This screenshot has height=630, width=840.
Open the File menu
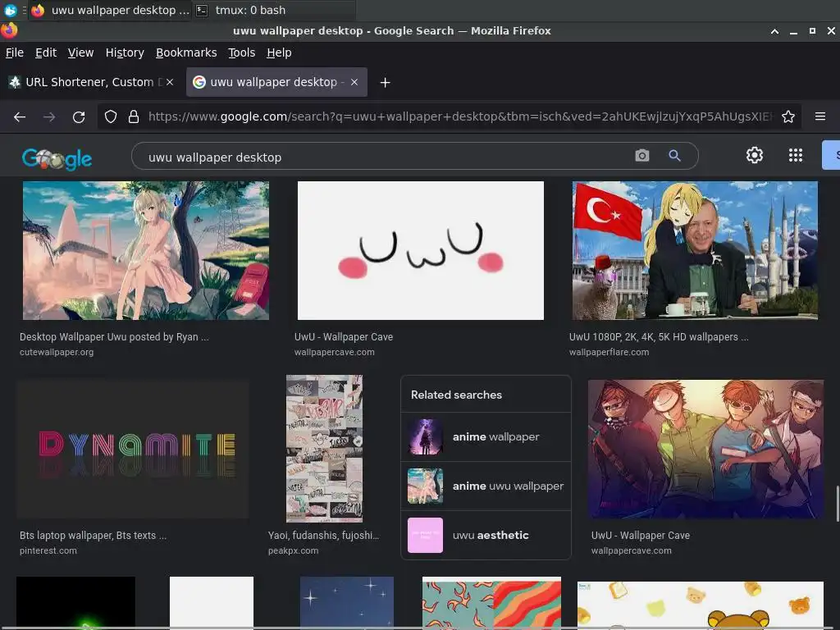point(15,52)
